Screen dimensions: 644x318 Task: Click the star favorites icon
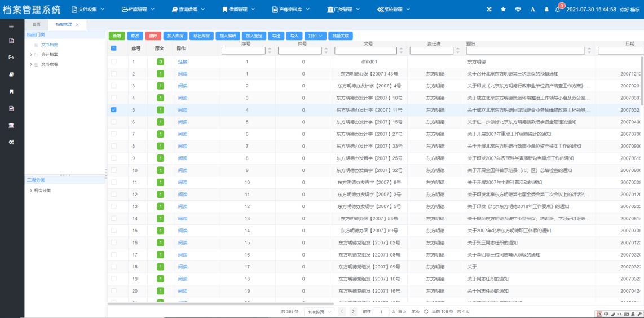point(503,10)
